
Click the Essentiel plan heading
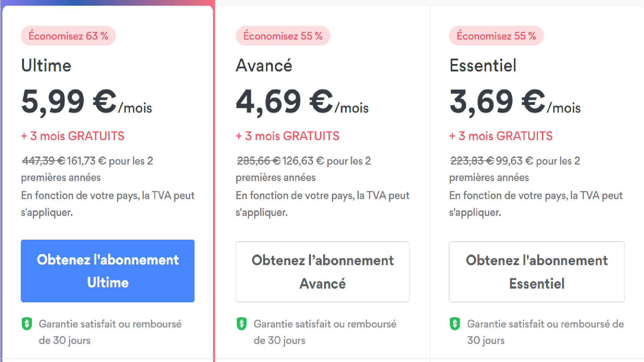coord(483,65)
